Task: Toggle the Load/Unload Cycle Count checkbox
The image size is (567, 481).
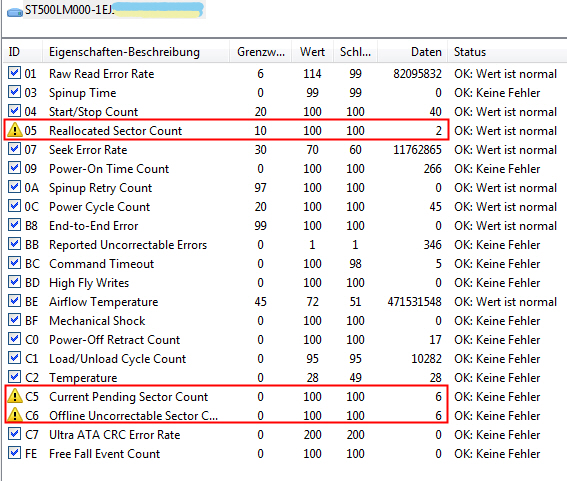Action: click(14, 357)
